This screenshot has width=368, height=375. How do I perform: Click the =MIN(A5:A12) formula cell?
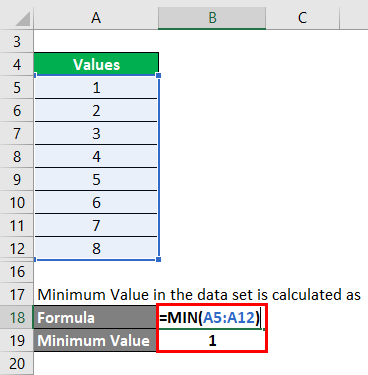212,317
